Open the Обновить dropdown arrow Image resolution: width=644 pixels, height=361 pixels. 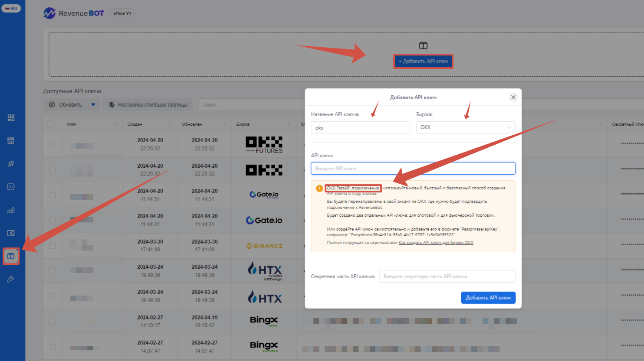pos(93,104)
